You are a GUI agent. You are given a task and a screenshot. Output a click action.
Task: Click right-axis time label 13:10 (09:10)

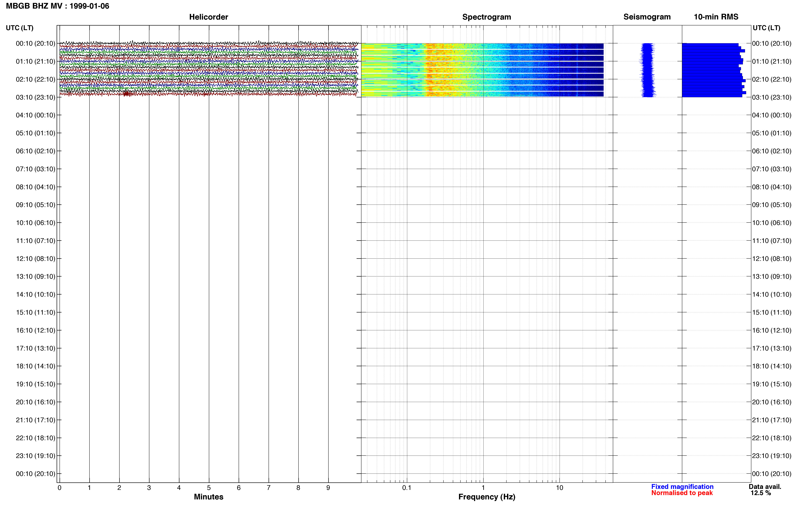(772, 277)
